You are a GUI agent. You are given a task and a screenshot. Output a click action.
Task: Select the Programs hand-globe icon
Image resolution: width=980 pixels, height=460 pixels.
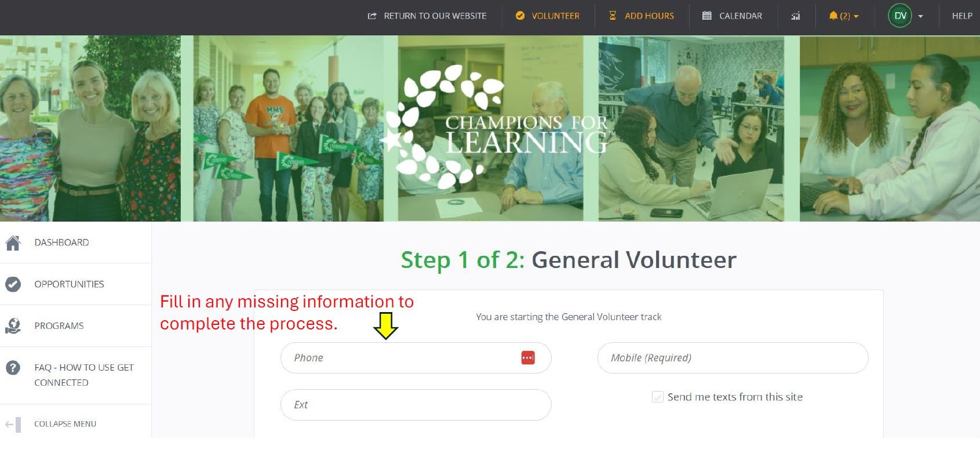pyautogui.click(x=13, y=326)
